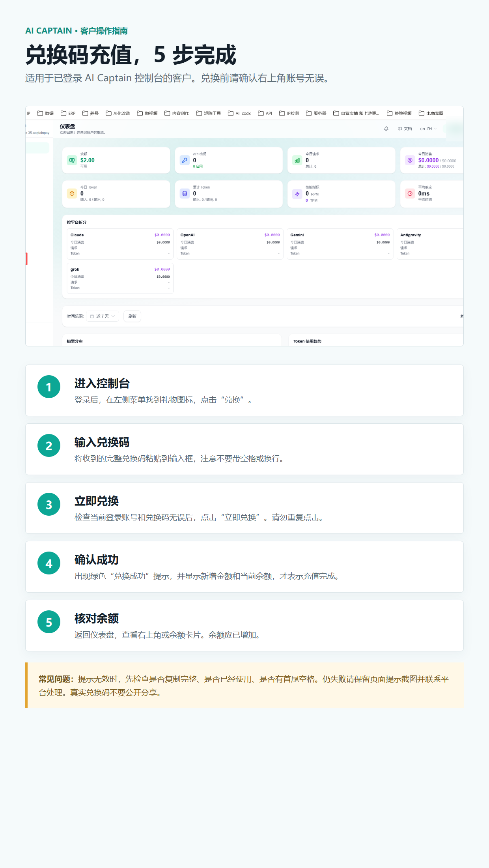This screenshot has height=868, width=489.
Task: Click the API 密钥 key icon
Action: click(185, 160)
